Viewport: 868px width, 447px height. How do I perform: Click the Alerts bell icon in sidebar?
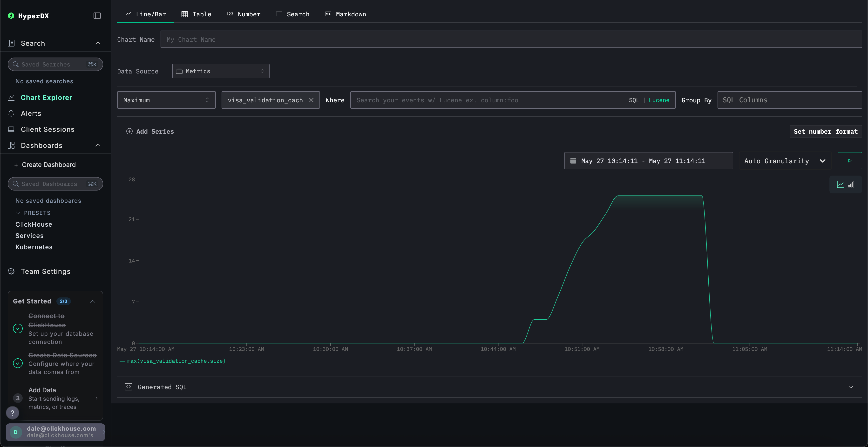click(11, 113)
